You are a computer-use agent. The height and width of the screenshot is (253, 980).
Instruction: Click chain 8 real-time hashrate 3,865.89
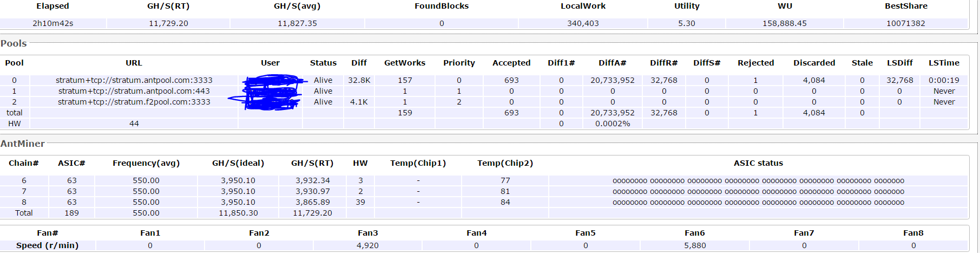tap(312, 202)
